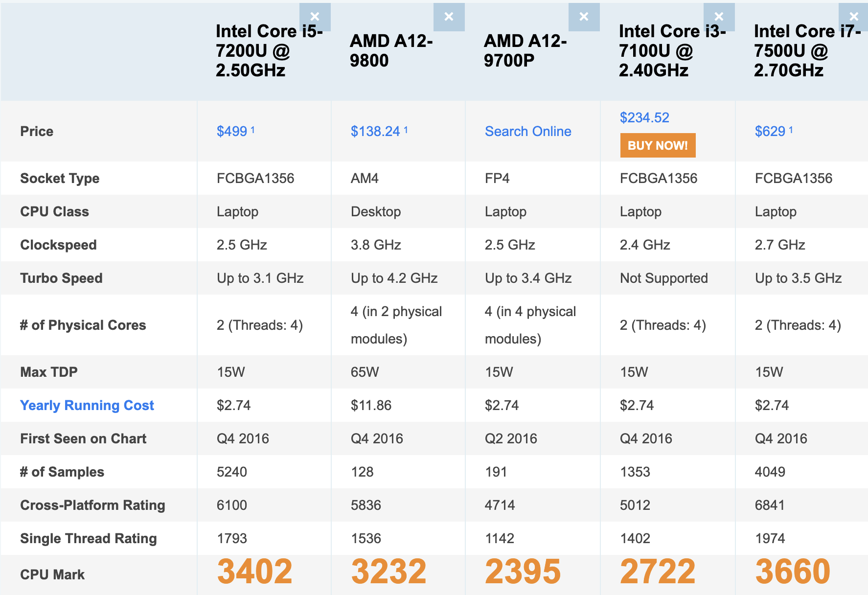This screenshot has width=868, height=595.
Task: Open the $499 price link
Action: click(x=232, y=131)
